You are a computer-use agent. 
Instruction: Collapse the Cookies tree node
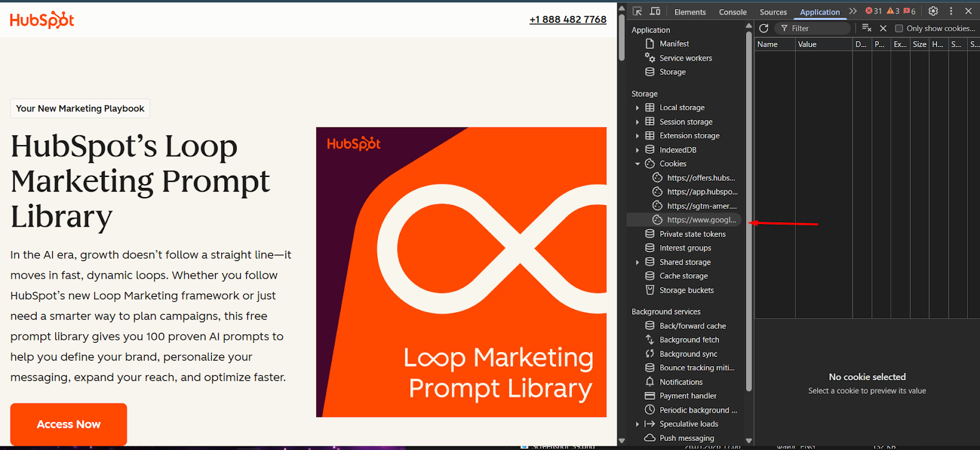638,164
